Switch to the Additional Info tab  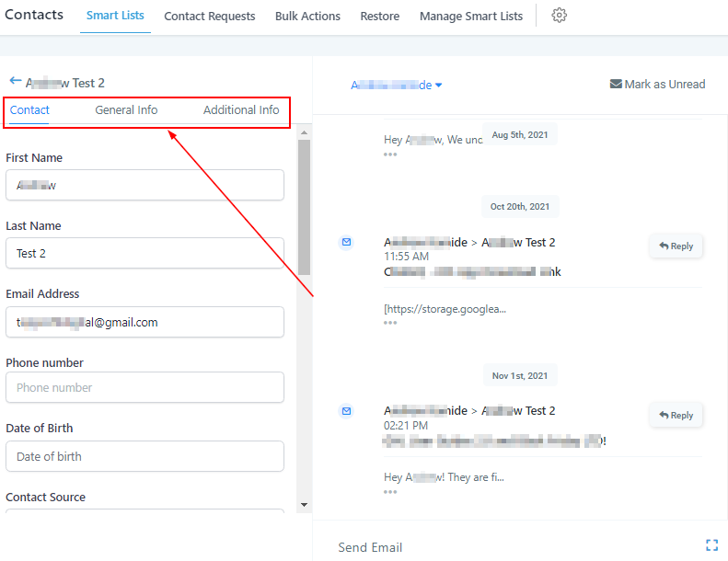(x=241, y=109)
